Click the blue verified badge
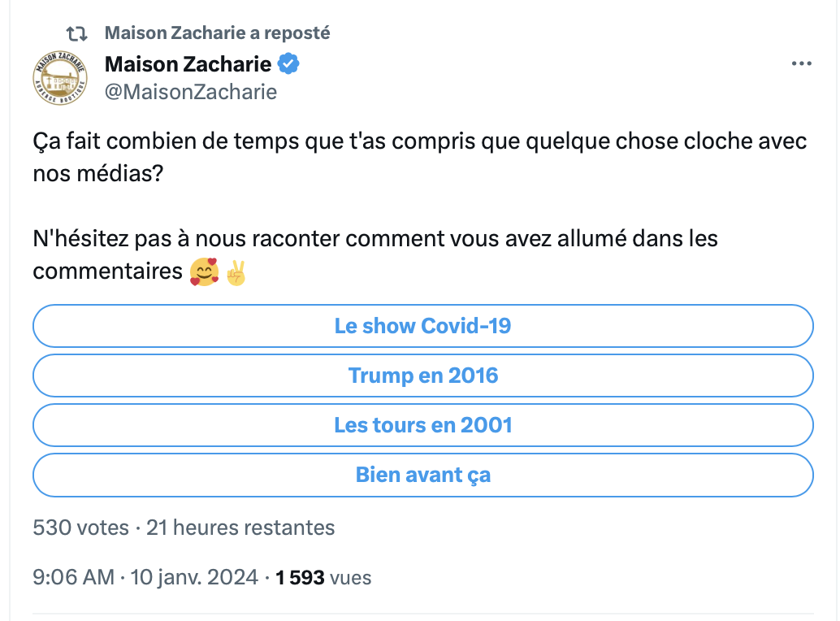 (x=288, y=64)
